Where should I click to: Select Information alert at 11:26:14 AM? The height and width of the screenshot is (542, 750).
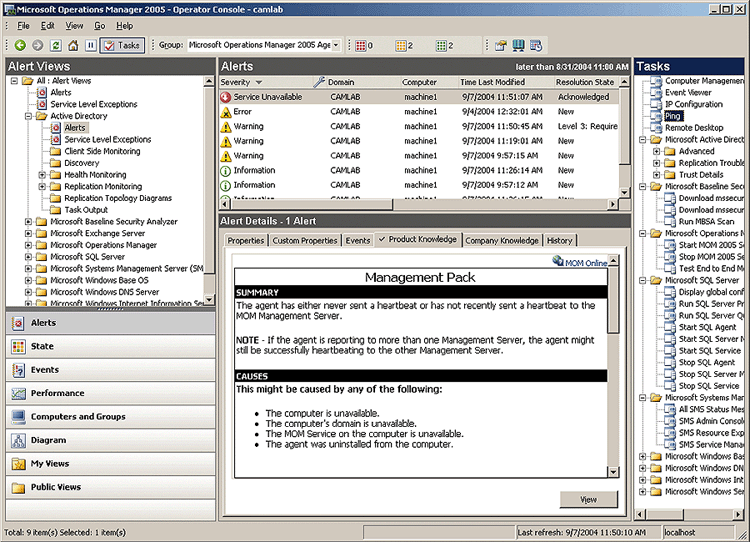click(419, 170)
